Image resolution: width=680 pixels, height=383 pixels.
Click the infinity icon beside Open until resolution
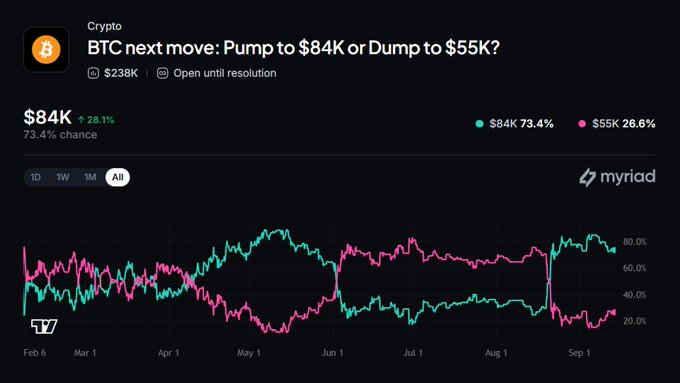[162, 73]
